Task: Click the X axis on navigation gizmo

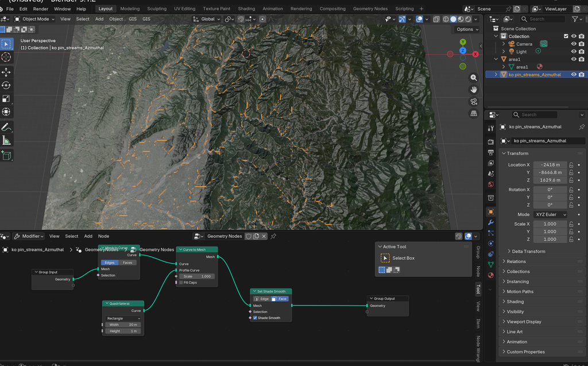Action: pos(475,54)
